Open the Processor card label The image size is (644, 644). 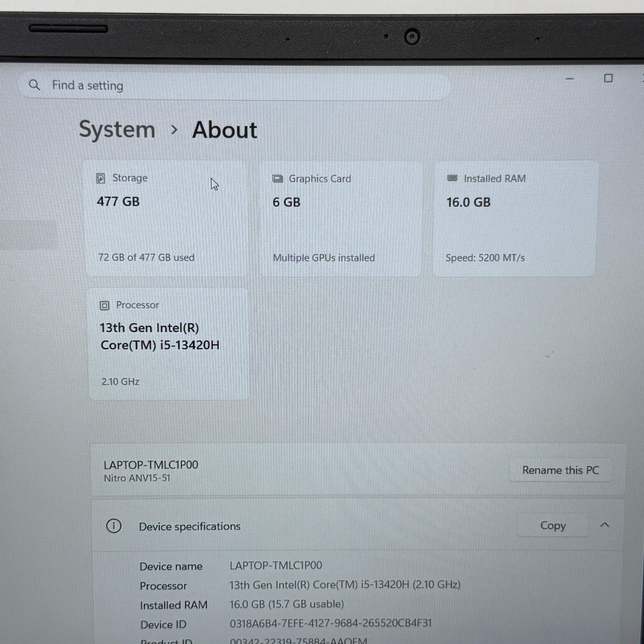click(137, 305)
